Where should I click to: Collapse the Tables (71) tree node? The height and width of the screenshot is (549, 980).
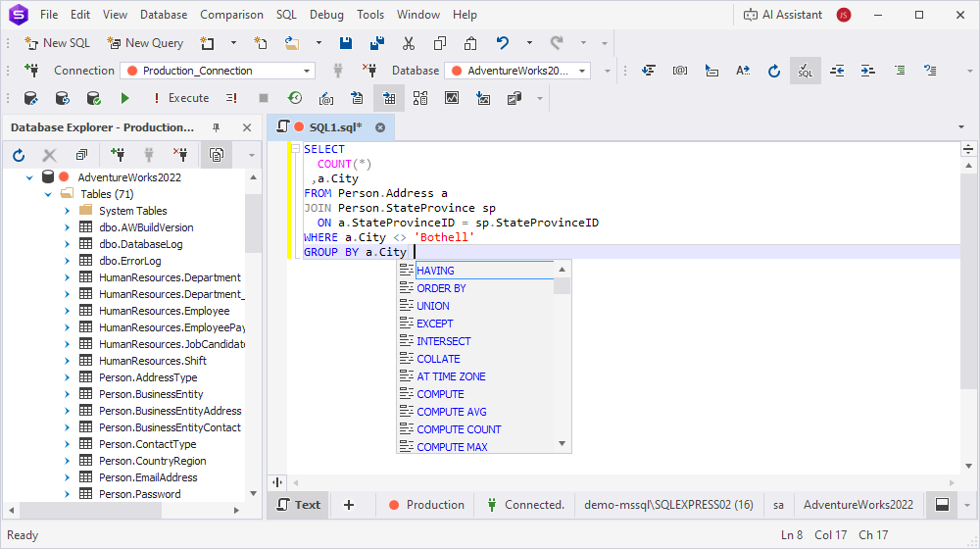tap(48, 194)
